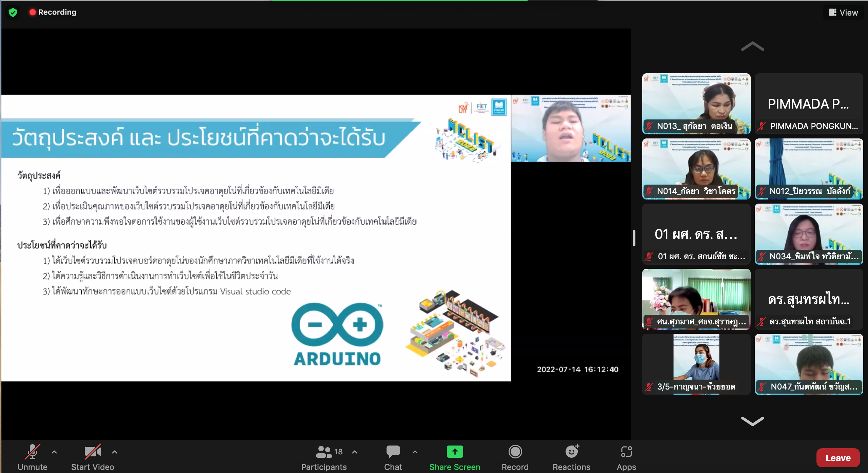868x473 pixels.
Task: Expand arrow next to Participants count
Action: point(355,452)
